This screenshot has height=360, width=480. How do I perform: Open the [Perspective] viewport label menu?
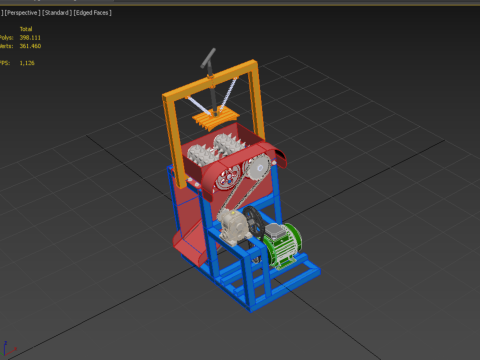pyautogui.click(x=22, y=13)
